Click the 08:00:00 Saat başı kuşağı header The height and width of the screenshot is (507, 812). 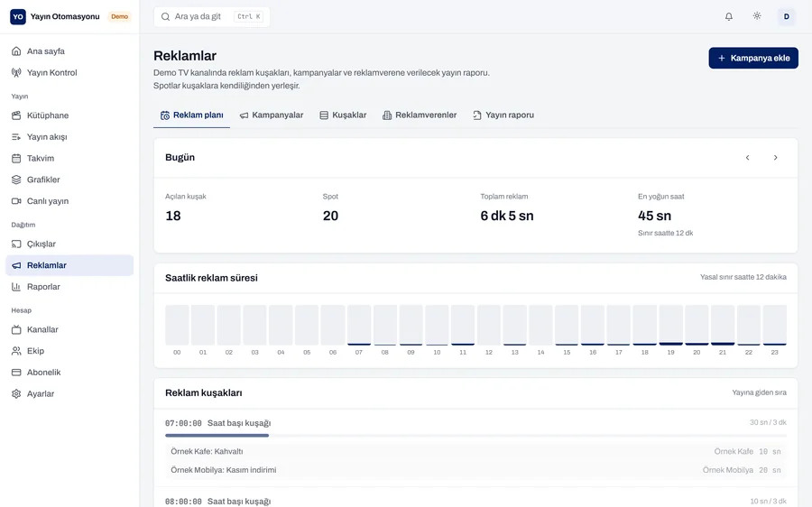pos(218,502)
